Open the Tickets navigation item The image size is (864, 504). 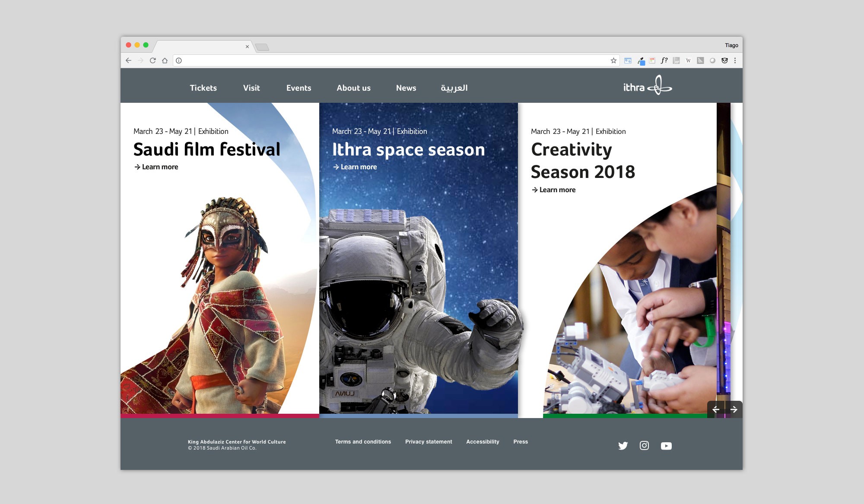[203, 88]
